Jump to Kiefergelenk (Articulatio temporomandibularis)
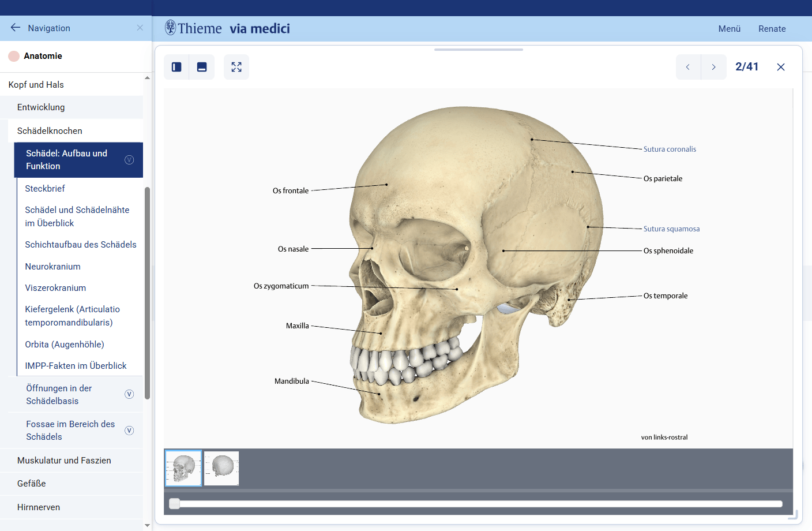Screen dimensions: 812x531 (x=73, y=316)
